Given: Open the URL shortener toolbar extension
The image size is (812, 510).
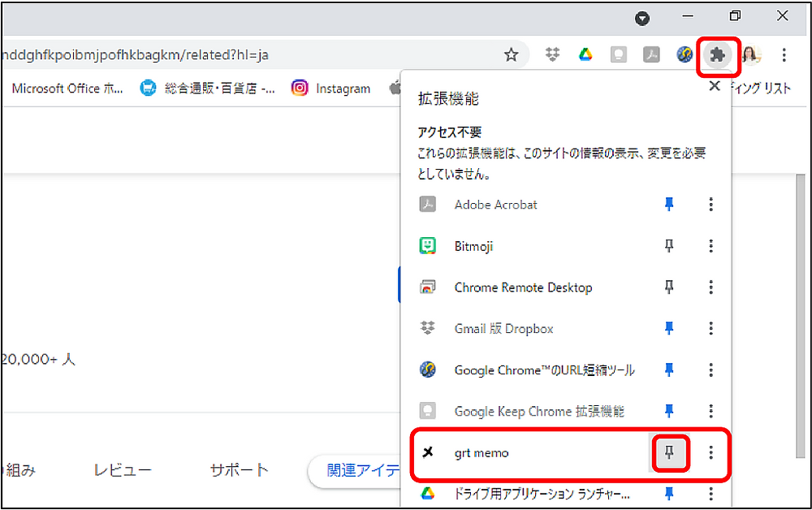Looking at the screenshot, I should coord(685,54).
